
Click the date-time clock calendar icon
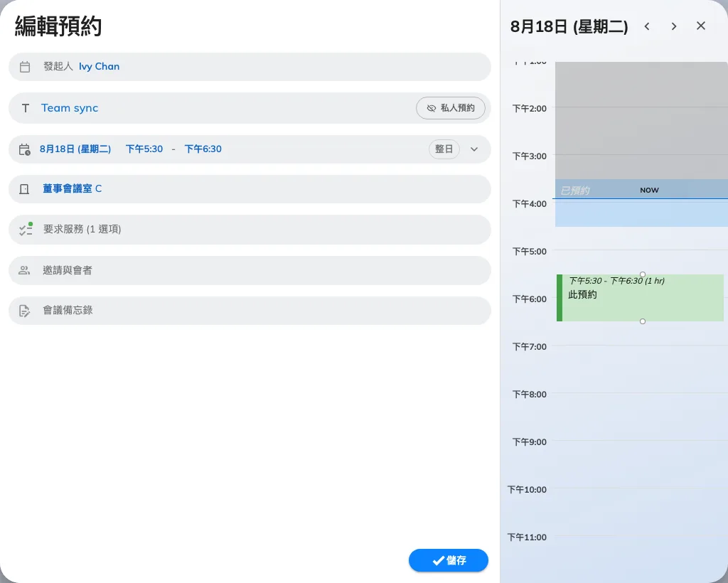click(25, 149)
